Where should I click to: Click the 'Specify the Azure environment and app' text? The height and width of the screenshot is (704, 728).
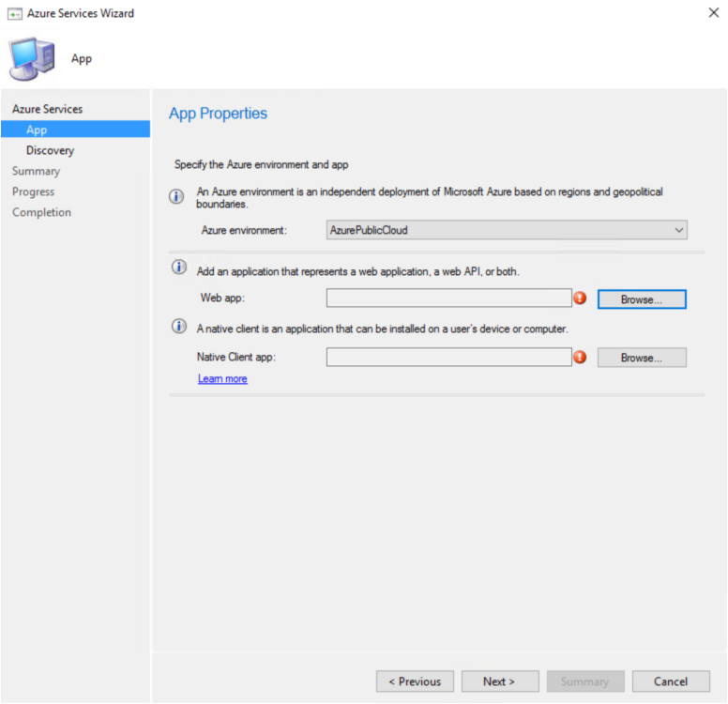[262, 164]
